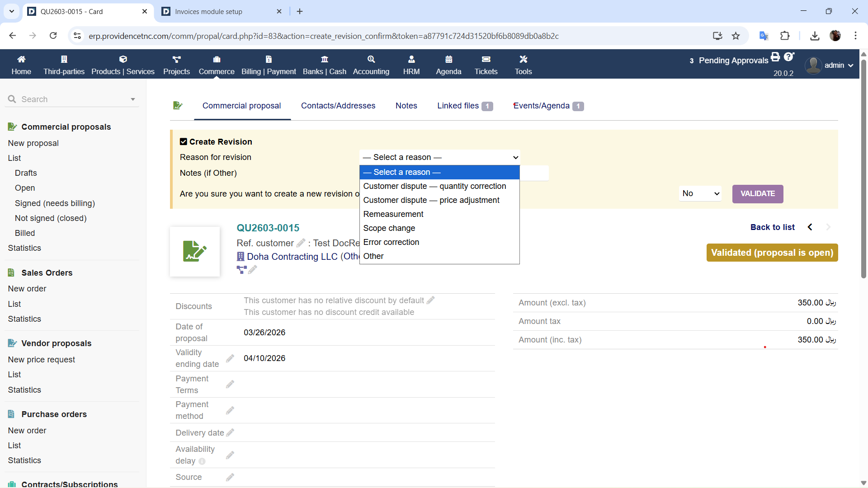Edit Validity ending date pencil icon

click(x=230, y=358)
